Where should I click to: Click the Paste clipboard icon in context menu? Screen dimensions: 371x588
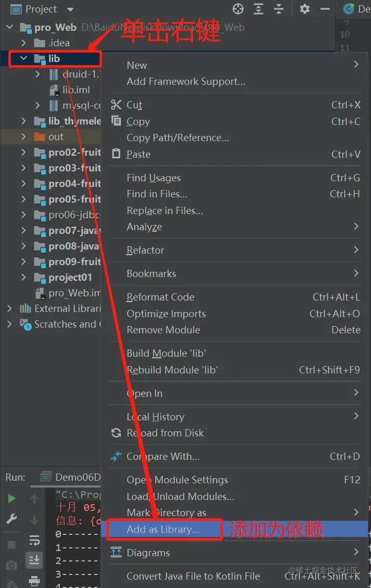pyautogui.click(x=116, y=153)
